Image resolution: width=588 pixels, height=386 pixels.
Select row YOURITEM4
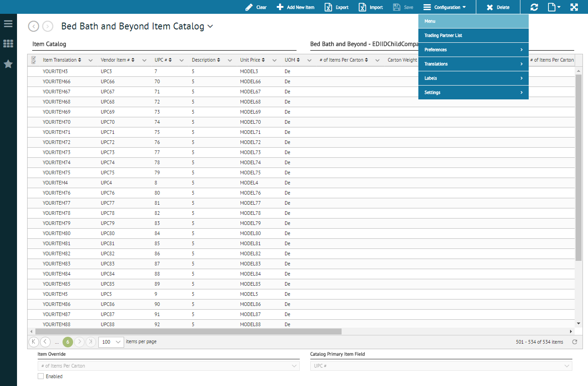(x=301, y=183)
